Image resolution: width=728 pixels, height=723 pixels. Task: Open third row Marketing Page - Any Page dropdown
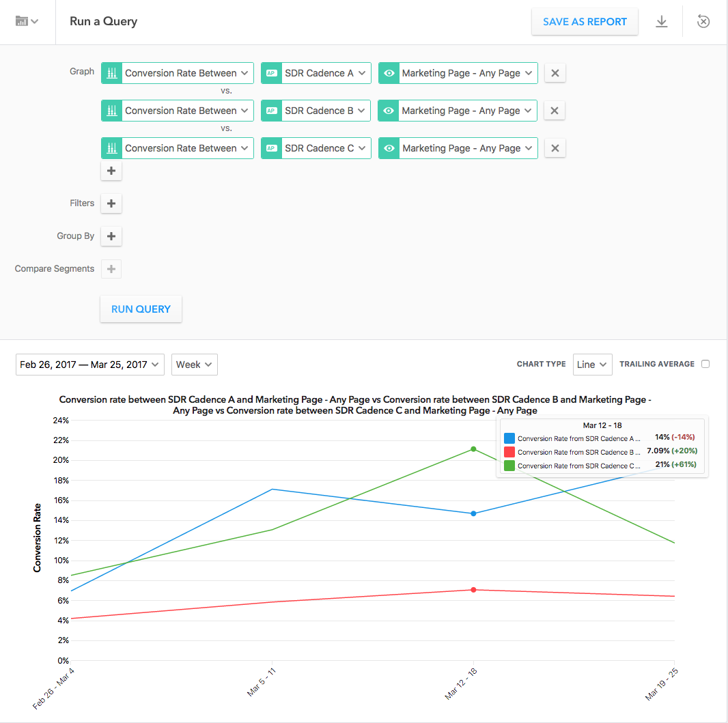[x=458, y=149]
